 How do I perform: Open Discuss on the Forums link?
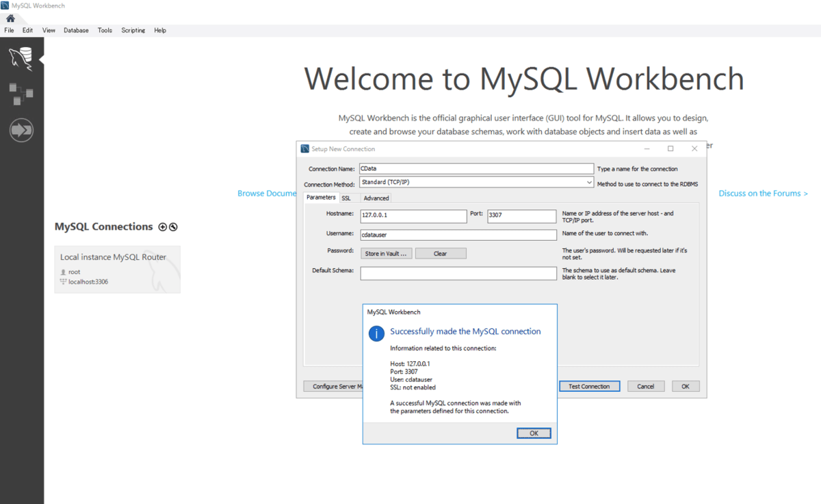[763, 194]
